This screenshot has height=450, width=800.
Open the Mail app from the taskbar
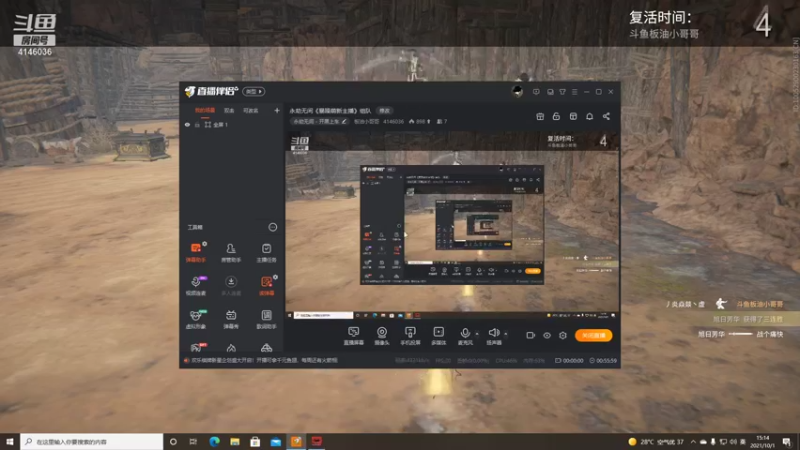276,441
